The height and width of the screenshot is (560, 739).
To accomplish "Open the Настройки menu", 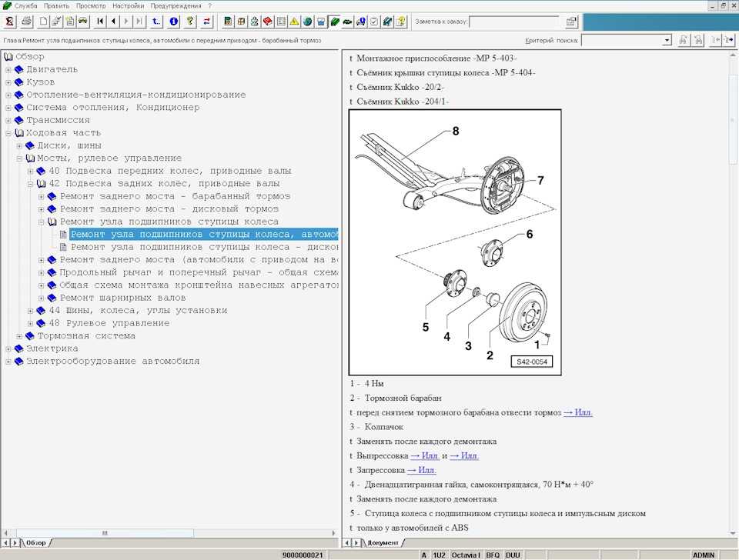I will [x=129, y=5].
